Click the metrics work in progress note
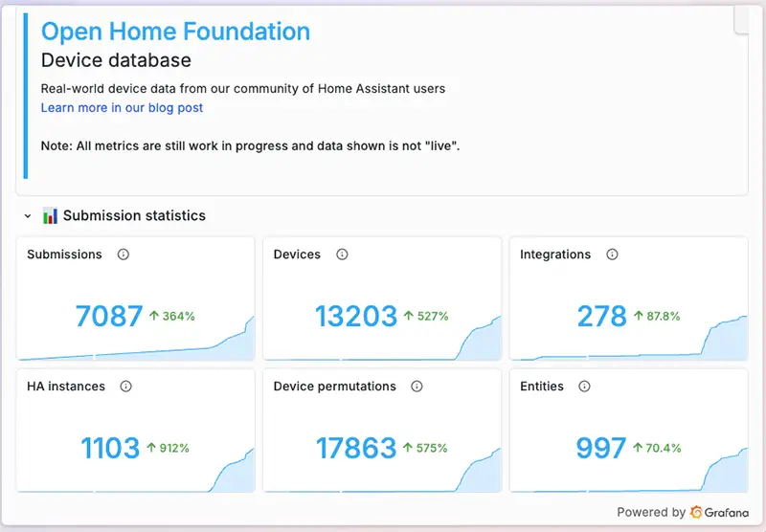 pyautogui.click(x=250, y=146)
